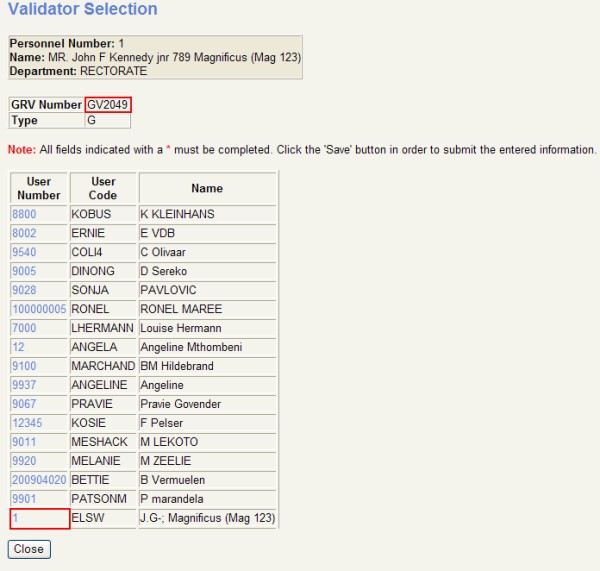The width and height of the screenshot is (600, 571).
Task: Select user number 9920 for MELANIE
Action: point(24,461)
